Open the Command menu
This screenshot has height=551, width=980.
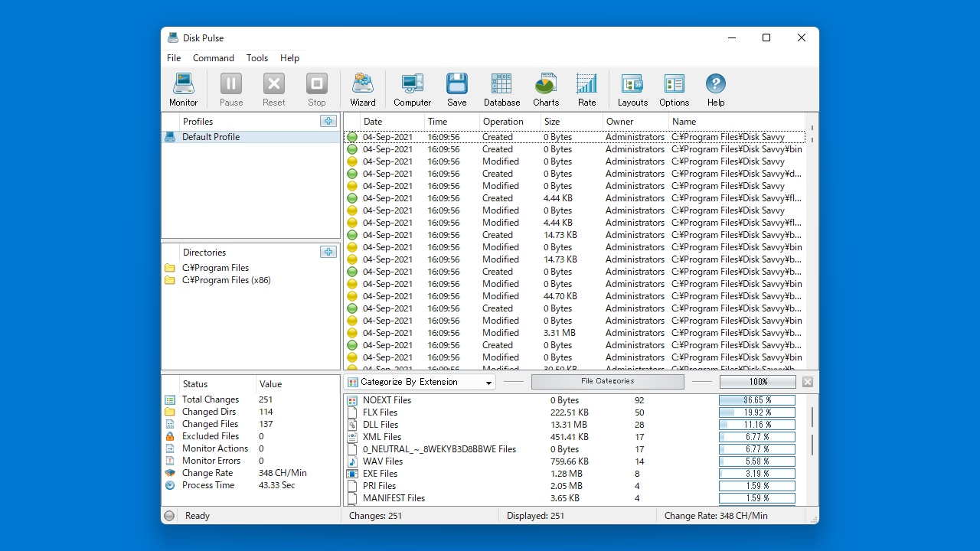tap(214, 58)
